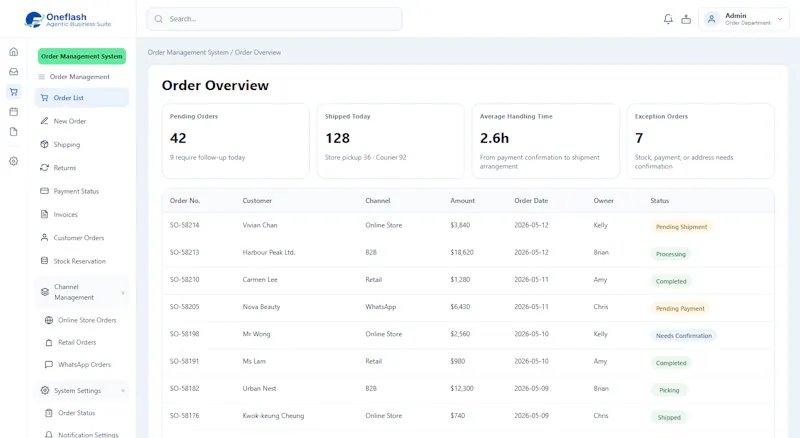Click the Invoices document icon

click(x=44, y=214)
